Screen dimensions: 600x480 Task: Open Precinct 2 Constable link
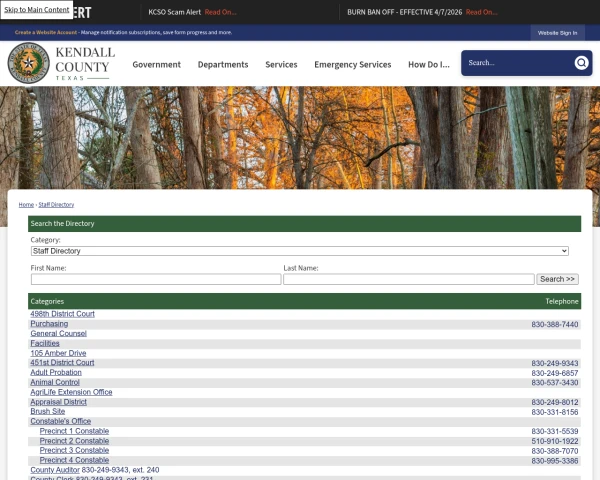75,441
